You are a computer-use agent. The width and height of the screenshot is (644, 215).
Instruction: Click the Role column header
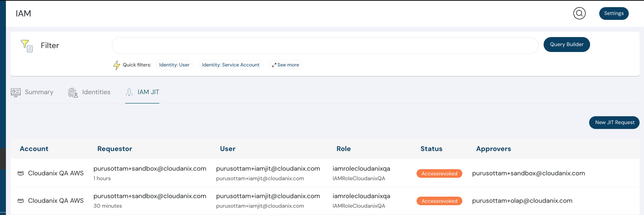coord(343,149)
